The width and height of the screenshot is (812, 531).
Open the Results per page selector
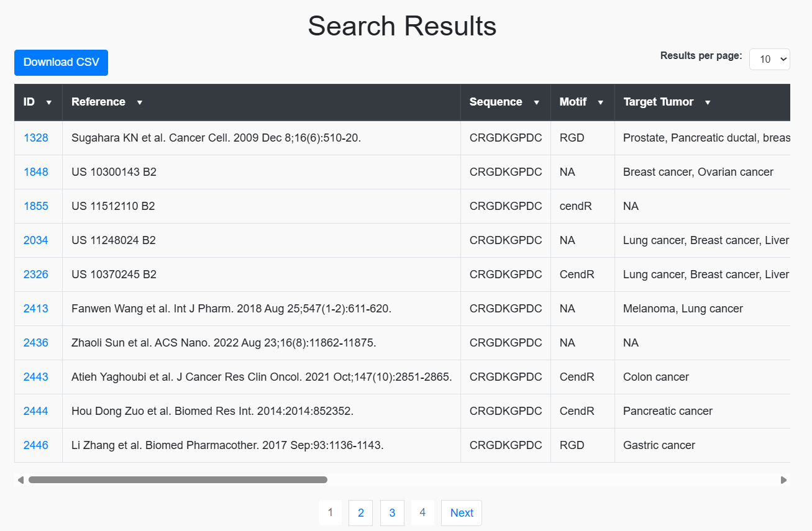click(x=769, y=59)
